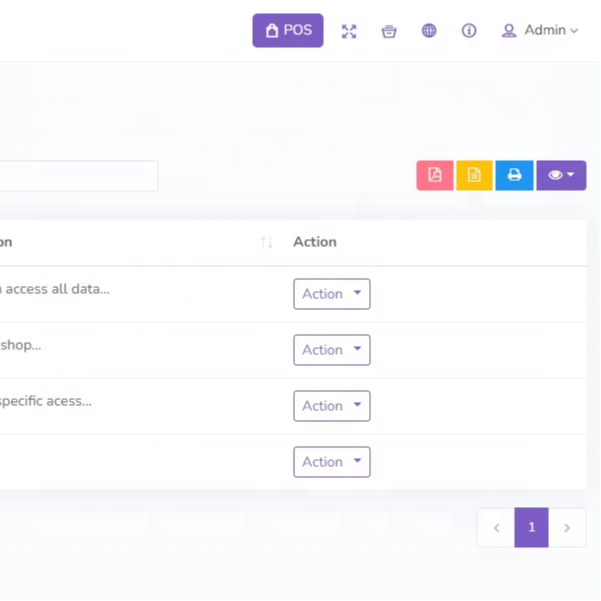This screenshot has width=601, height=601.
Task: Export table as PDF
Action: click(435, 176)
